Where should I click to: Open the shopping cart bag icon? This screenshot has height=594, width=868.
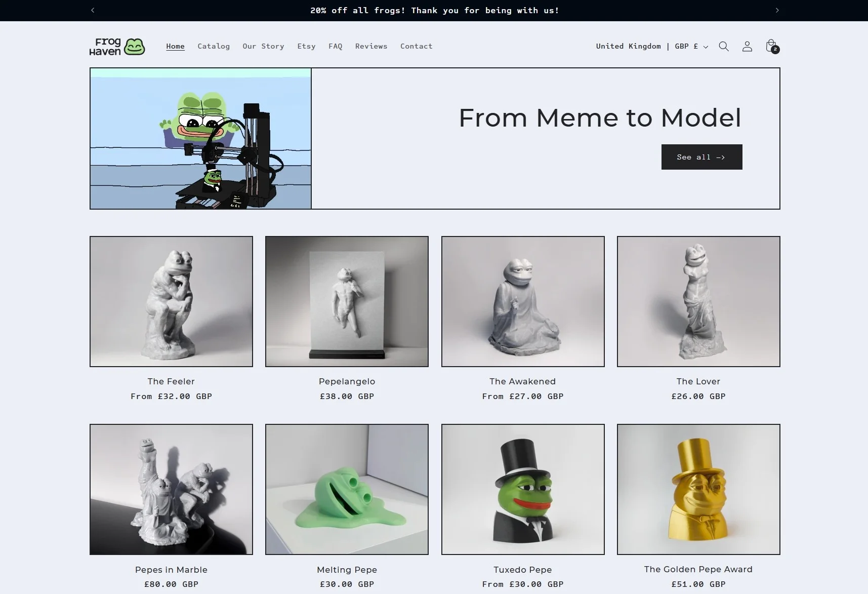coord(772,46)
